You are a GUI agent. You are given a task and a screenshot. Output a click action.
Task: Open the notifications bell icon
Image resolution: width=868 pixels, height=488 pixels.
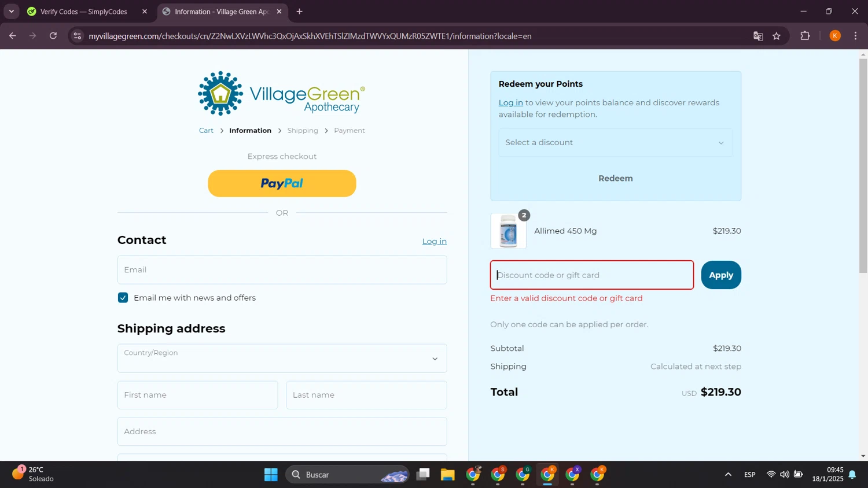tap(852, 475)
